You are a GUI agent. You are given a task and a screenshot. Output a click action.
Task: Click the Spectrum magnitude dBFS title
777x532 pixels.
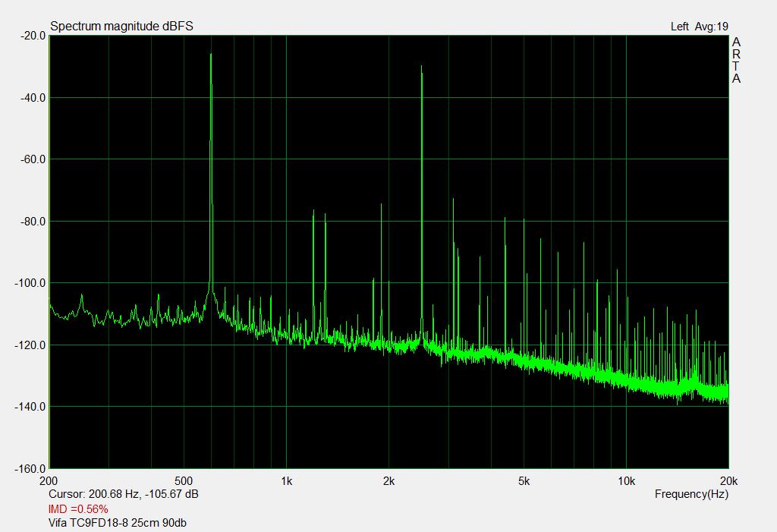(x=121, y=26)
